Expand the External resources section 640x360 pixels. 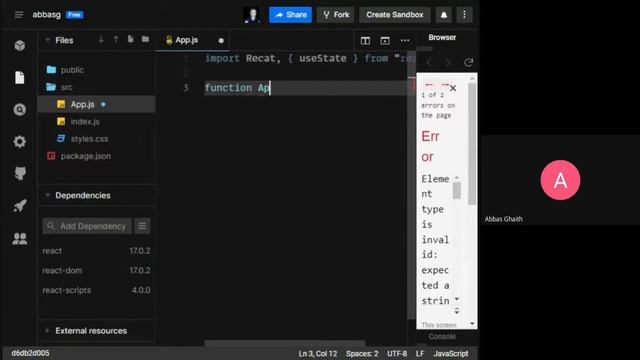(x=48, y=331)
